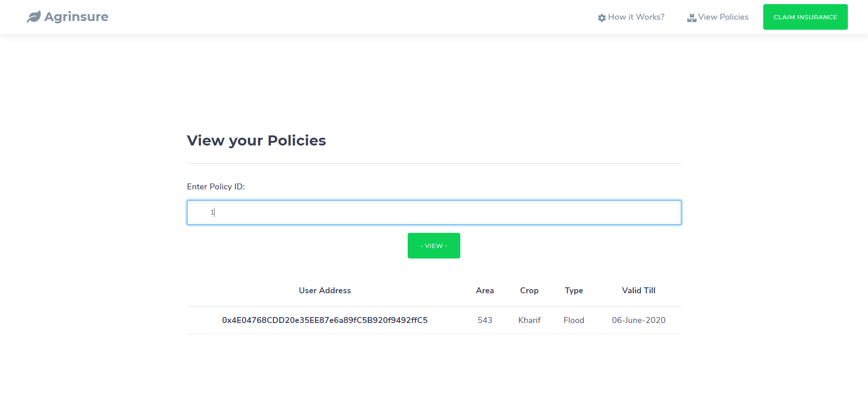This screenshot has height=409, width=868.
Task: Click the boxes icon beside View Policies
Action: click(x=691, y=18)
